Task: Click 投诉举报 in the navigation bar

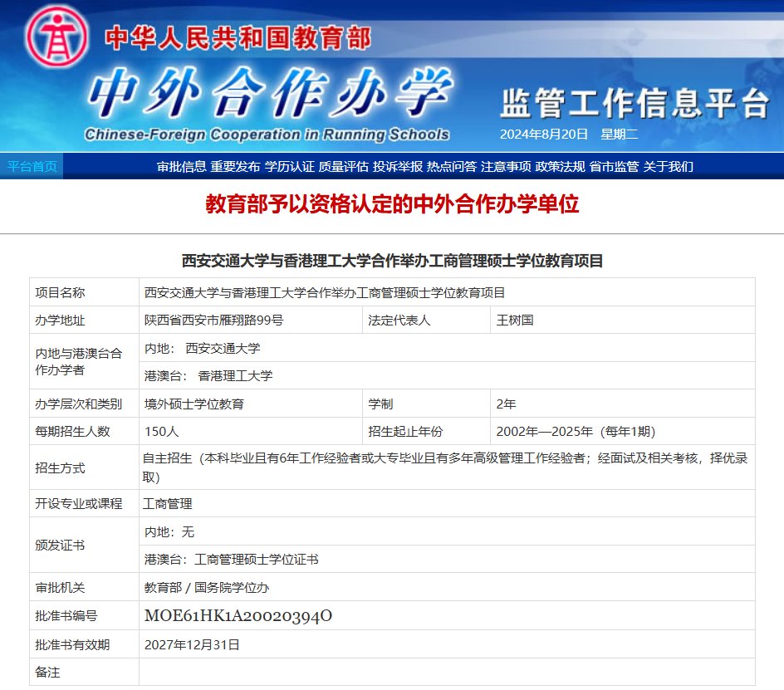Action: pyautogui.click(x=397, y=166)
